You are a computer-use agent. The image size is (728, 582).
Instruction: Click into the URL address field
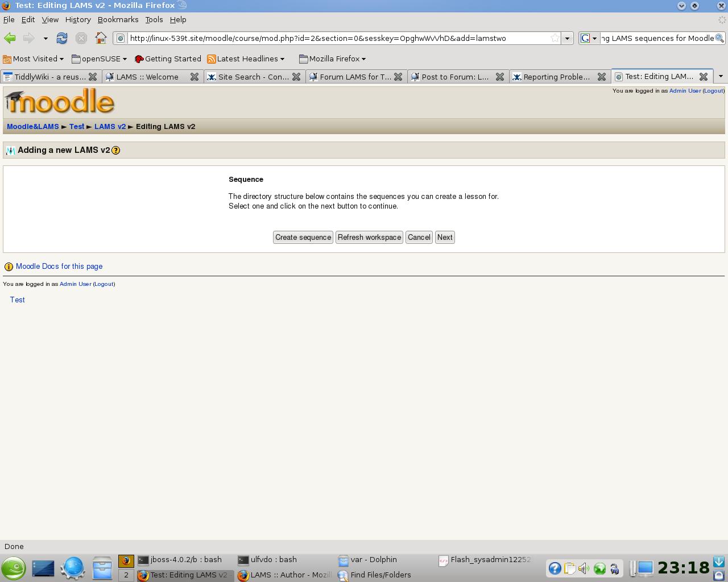336,38
